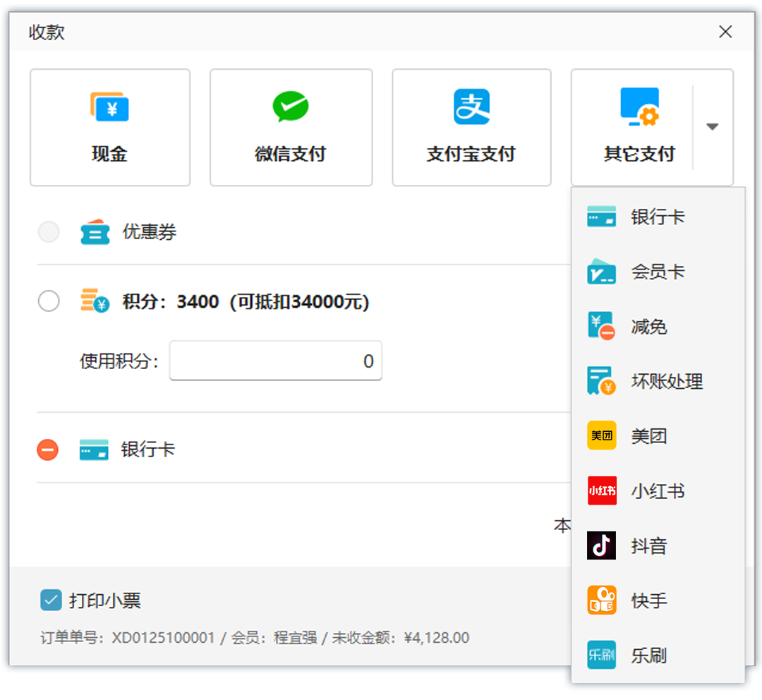Pick the Reduction (减免) menu option
This screenshot has width=762, height=700.
point(648,327)
